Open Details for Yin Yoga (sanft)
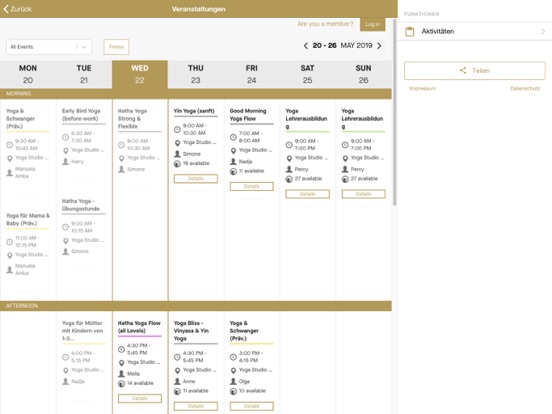This screenshot has height=414, width=552. 196,179
